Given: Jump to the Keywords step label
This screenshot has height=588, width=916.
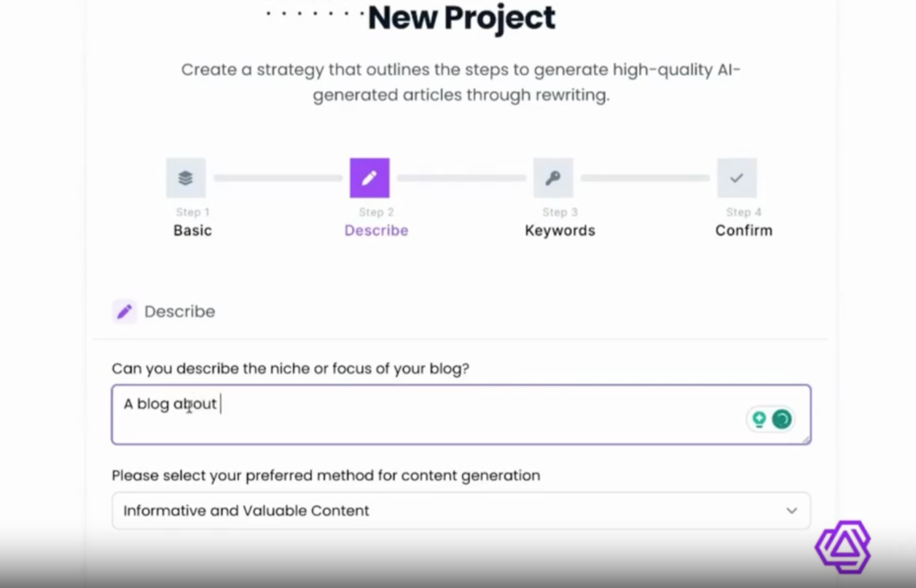Looking at the screenshot, I should 560,231.
